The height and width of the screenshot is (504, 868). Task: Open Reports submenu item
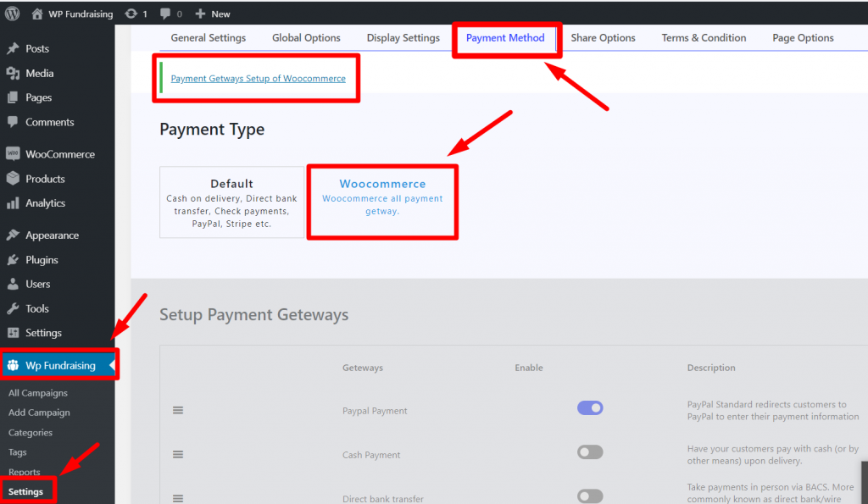pos(25,472)
